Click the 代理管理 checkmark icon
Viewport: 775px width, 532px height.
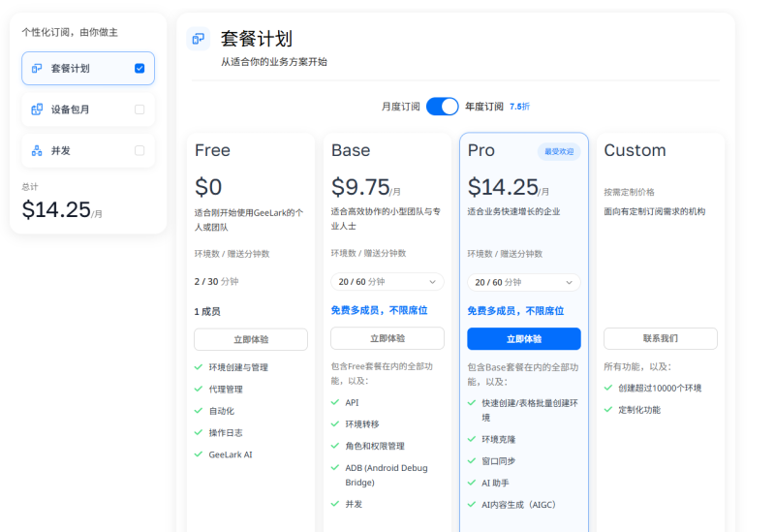[x=199, y=390]
